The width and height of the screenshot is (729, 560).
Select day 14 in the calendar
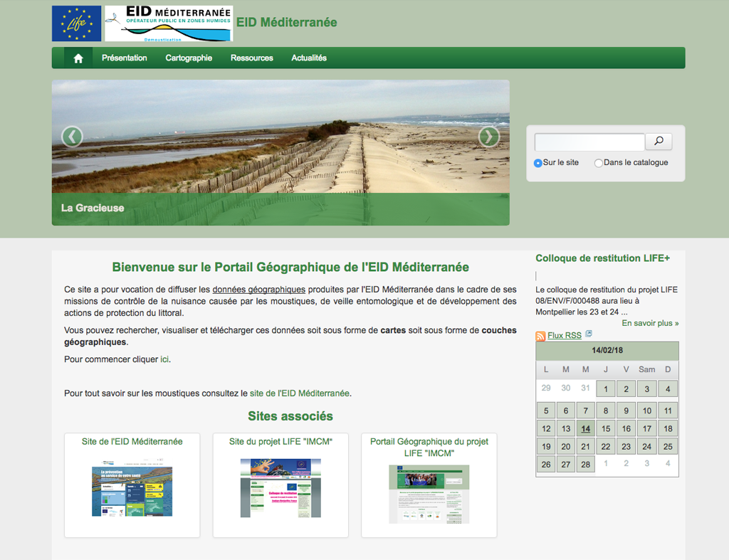pyautogui.click(x=585, y=428)
